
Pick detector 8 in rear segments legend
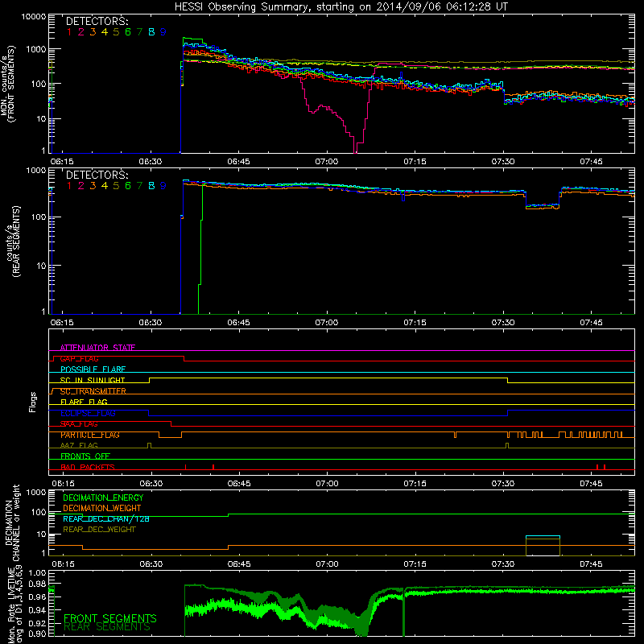(x=151, y=186)
